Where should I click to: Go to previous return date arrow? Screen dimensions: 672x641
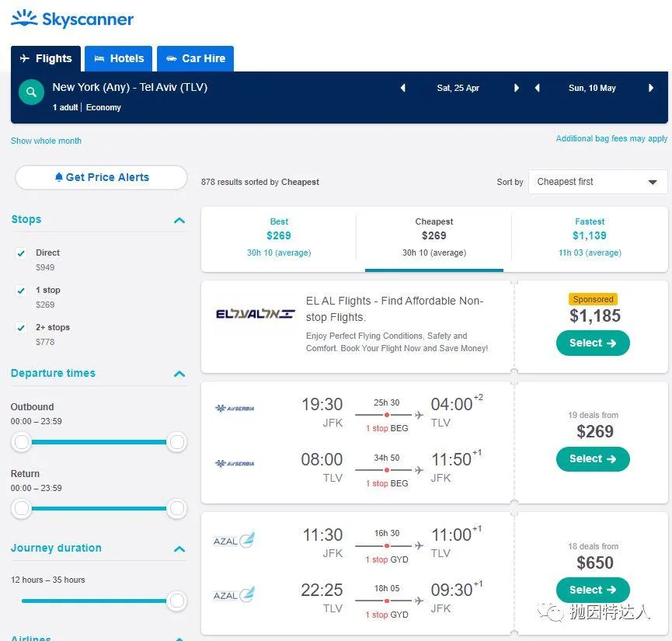tap(538, 88)
